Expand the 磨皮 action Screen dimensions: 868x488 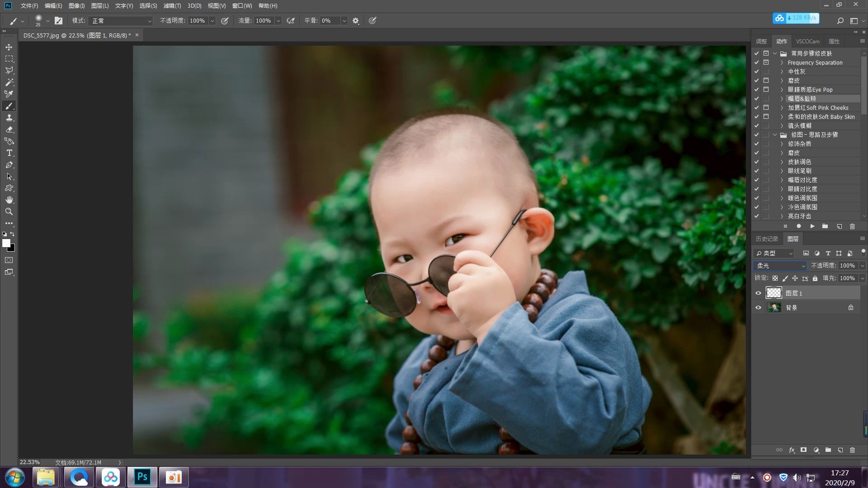point(782,80)
